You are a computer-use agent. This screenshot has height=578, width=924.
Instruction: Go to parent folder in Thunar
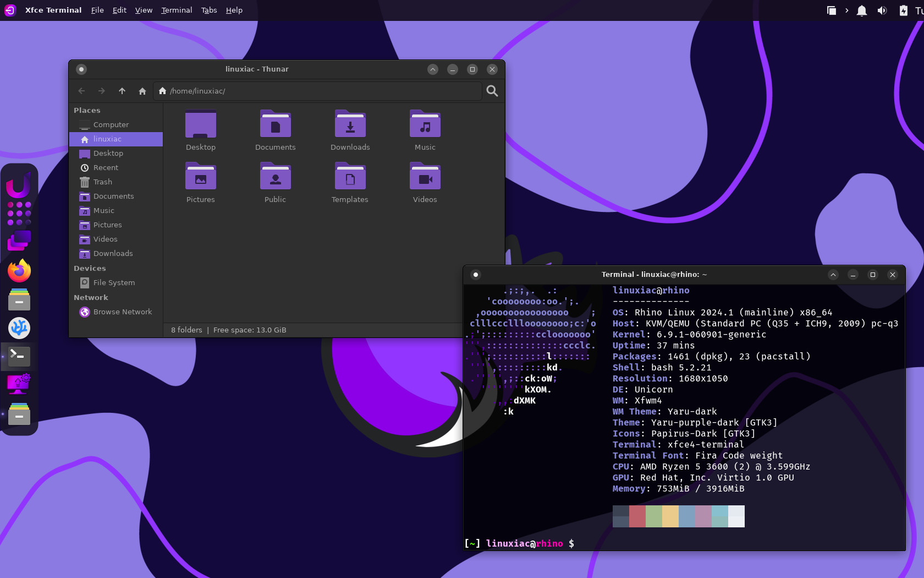(122, 91)
